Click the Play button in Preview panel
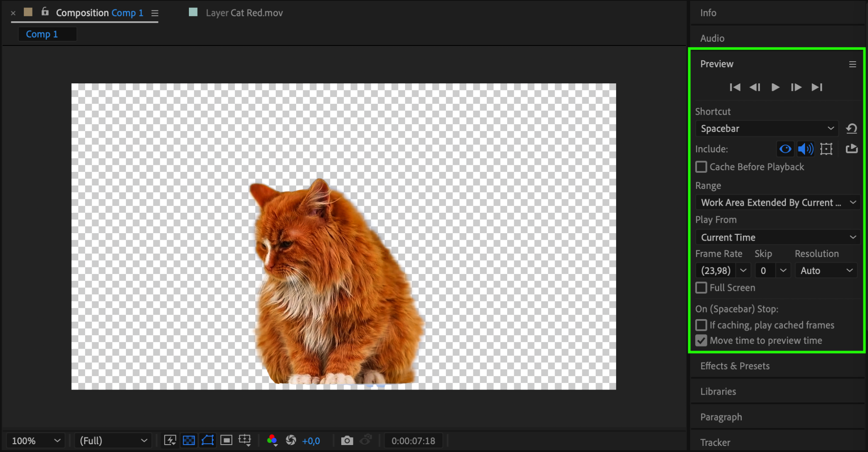This screenshot has width=868, height=452. point(775,87)
